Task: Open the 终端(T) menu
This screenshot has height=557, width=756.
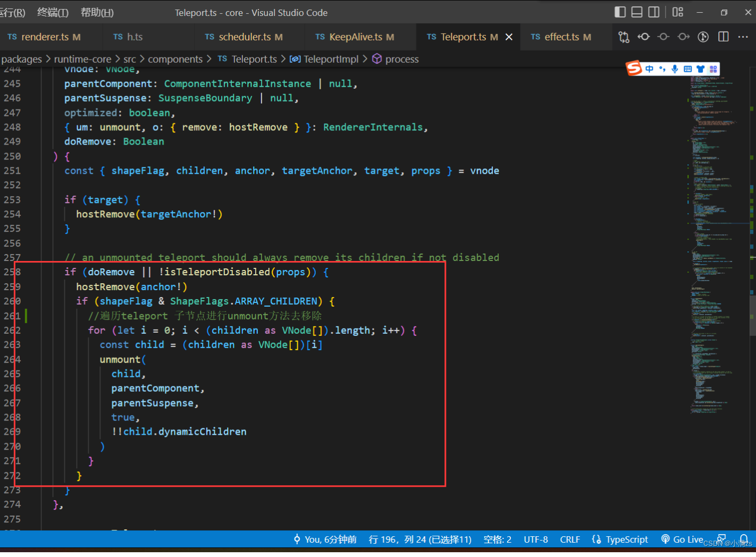Action: click(53, 12)
